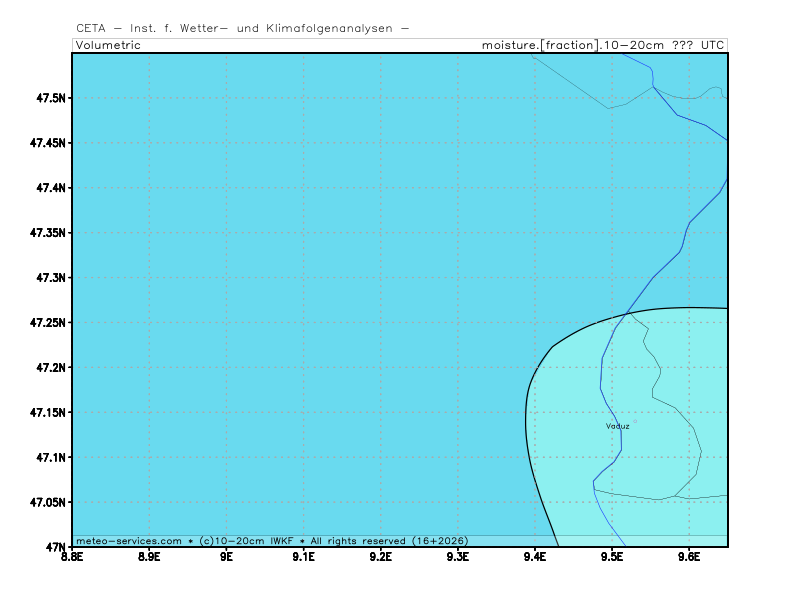Click the 9.6E longitude axis label
This screenshot has height=600, width=800.
688,556
